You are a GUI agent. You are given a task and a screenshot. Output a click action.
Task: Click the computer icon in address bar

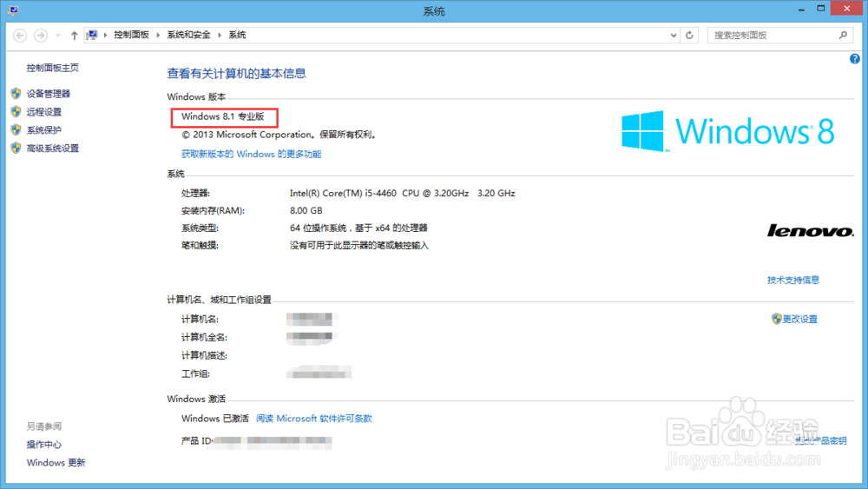point(92,35)
